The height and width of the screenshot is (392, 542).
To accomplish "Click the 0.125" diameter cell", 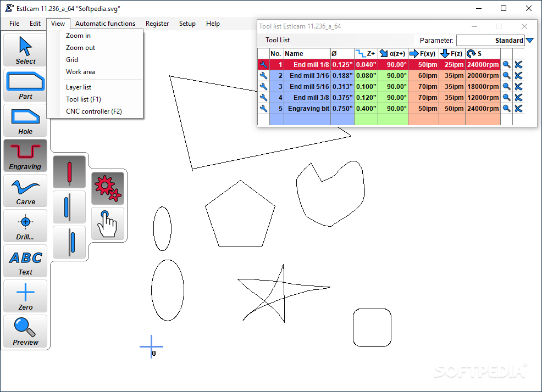I will coord(342,65).
